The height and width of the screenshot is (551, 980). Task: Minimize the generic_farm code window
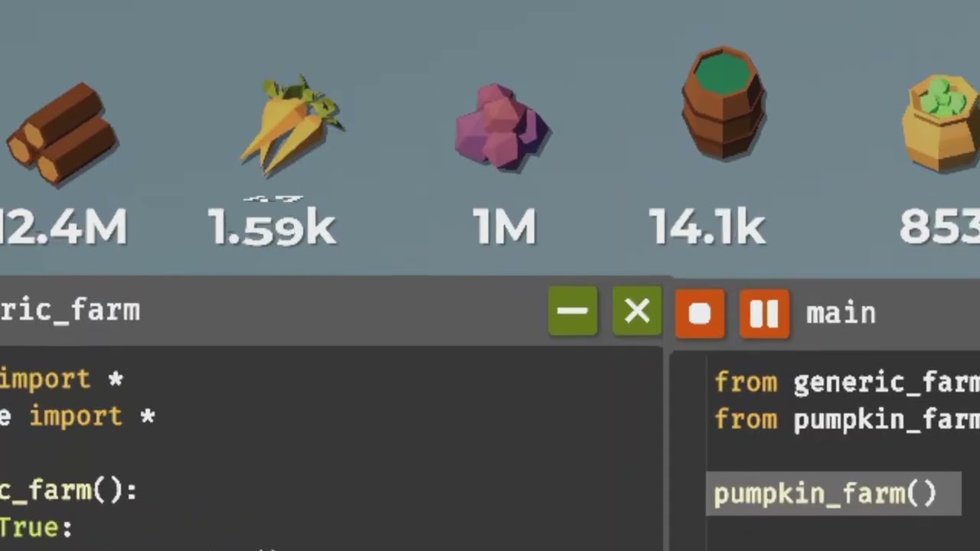pos(573,311)
